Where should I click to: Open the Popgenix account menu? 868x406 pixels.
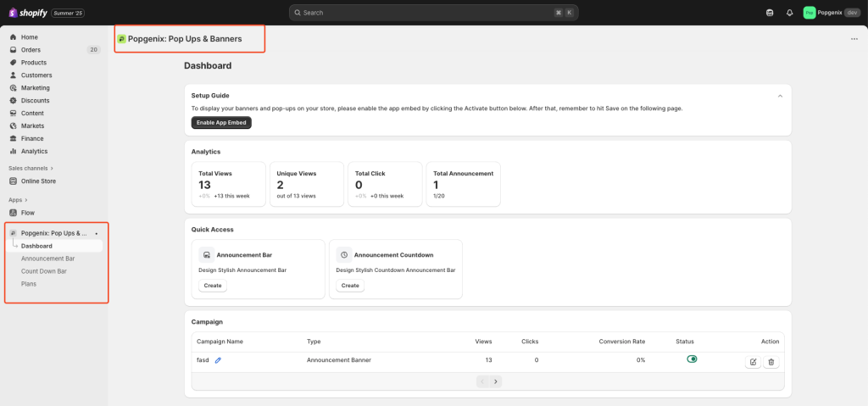(x=832, y=12)
